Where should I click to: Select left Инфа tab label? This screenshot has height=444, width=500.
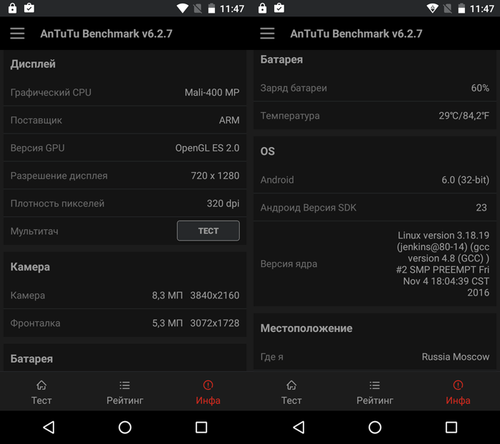point(208,400)
